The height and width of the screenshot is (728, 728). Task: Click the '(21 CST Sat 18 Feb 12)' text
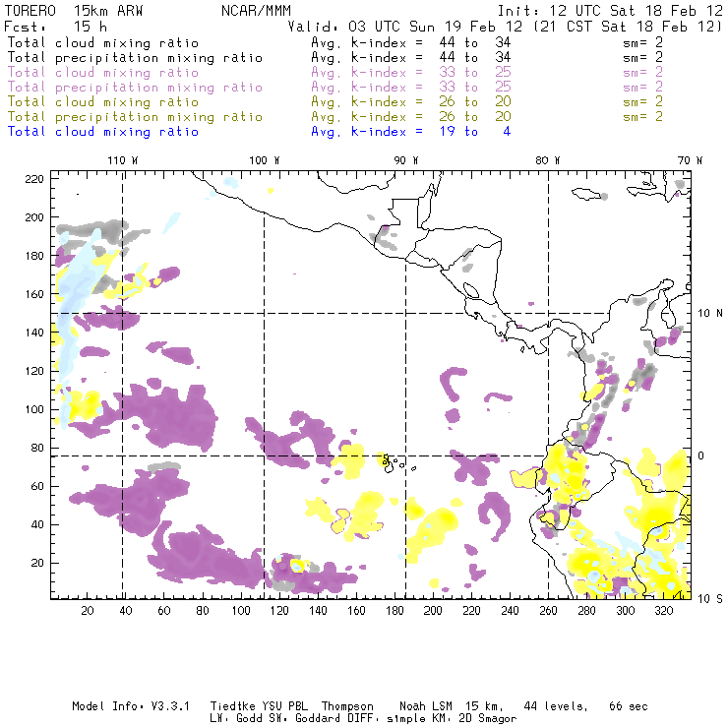pyautogui.click(x=628, y=27)
